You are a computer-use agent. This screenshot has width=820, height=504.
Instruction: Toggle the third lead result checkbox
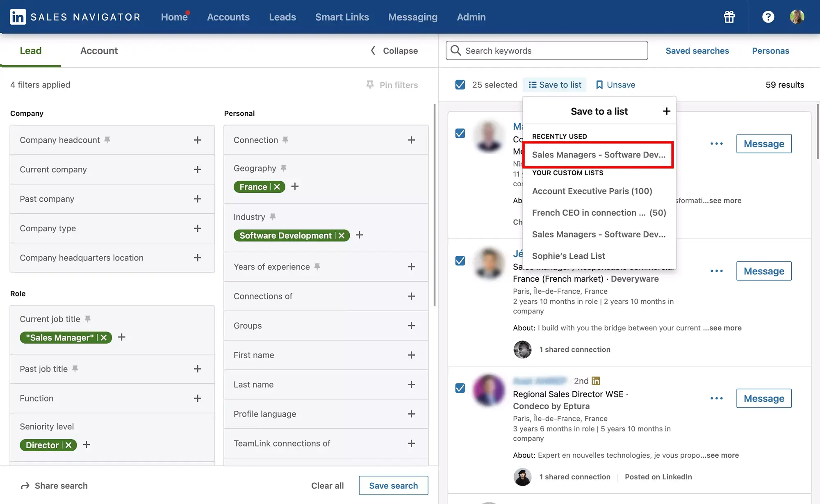click(x=460, y=388)
